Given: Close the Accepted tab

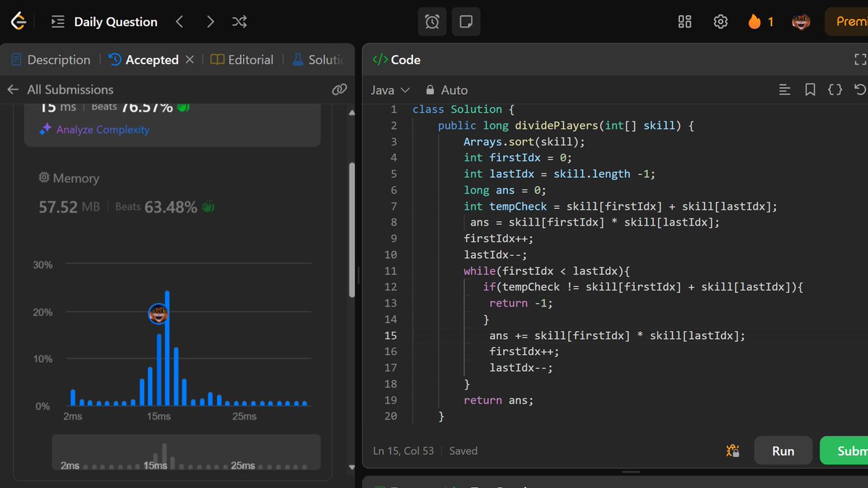Looking at the screenshot, I should (190, 60).
